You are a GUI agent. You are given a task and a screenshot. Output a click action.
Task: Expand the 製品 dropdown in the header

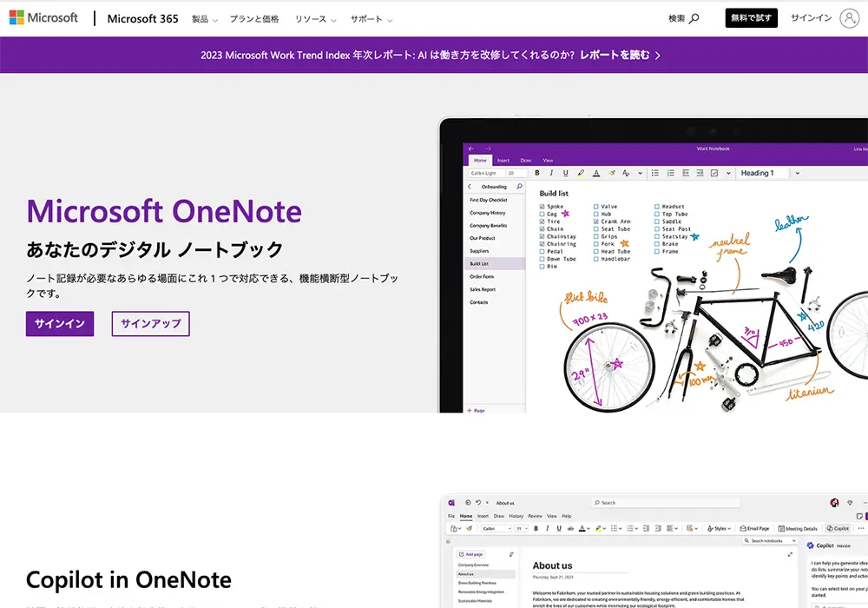[205, 19]
